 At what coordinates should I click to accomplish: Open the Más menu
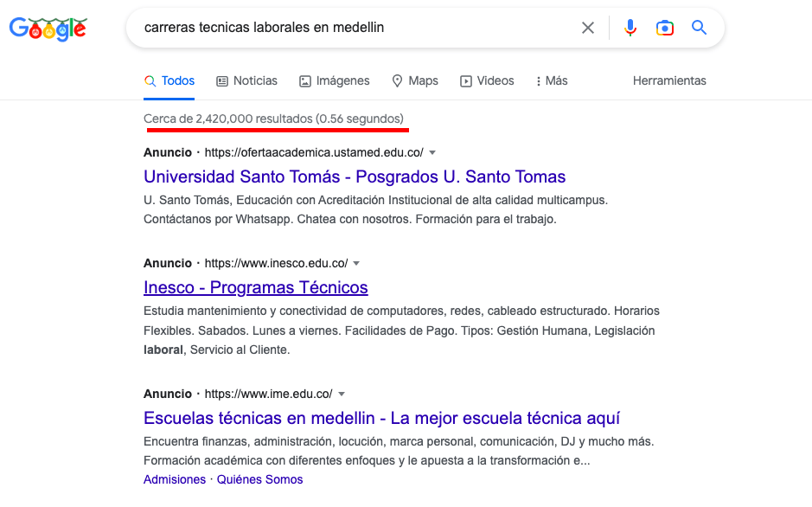point(552,80)
